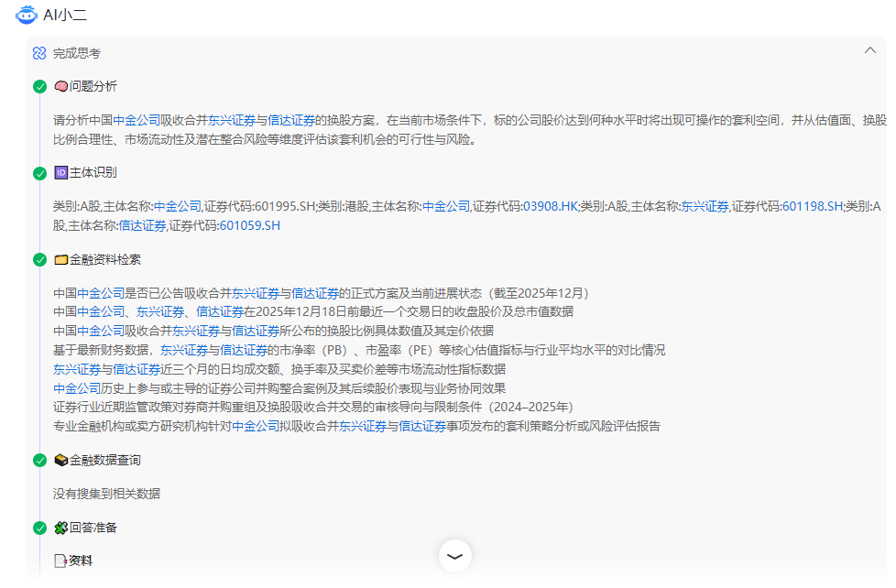The width and height of the screenshot is (896, 588).
Task: Open 信达证券 link in the 问题分析 paragraph
Action: pyautogui.click(x=291, y=120)
